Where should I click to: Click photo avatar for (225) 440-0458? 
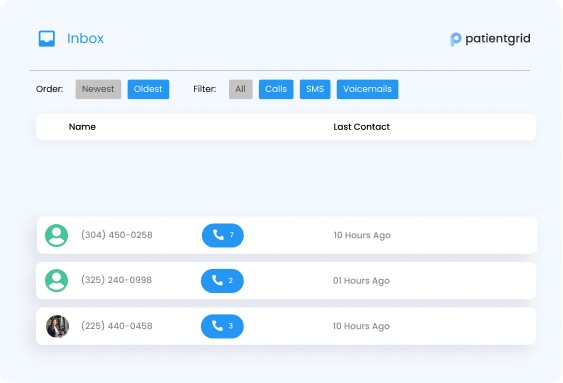tap(57, 326)
